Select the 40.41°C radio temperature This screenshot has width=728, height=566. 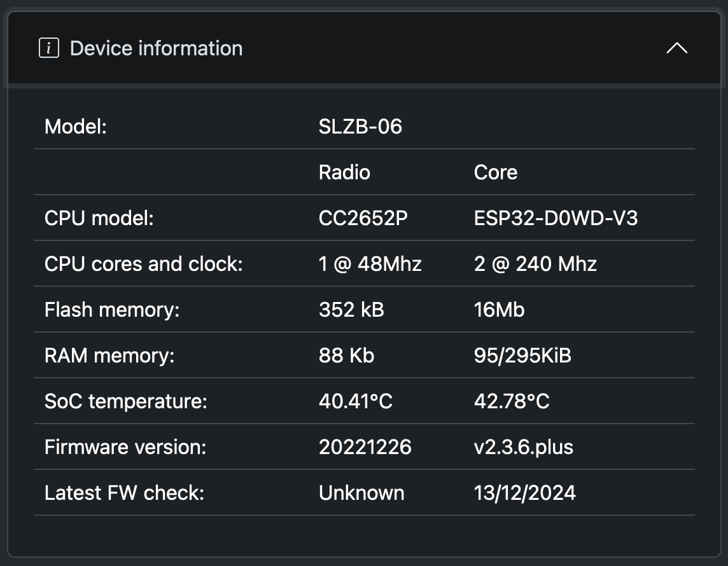point(356,401)
